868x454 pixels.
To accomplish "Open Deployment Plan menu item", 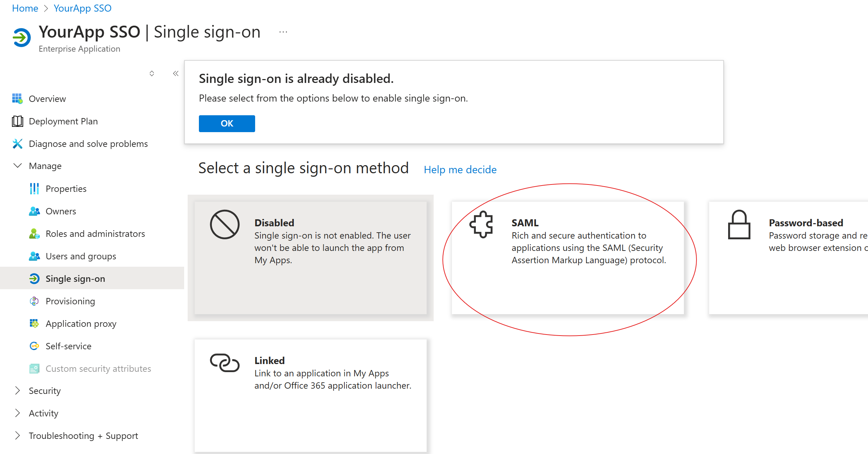I will 92,121.
